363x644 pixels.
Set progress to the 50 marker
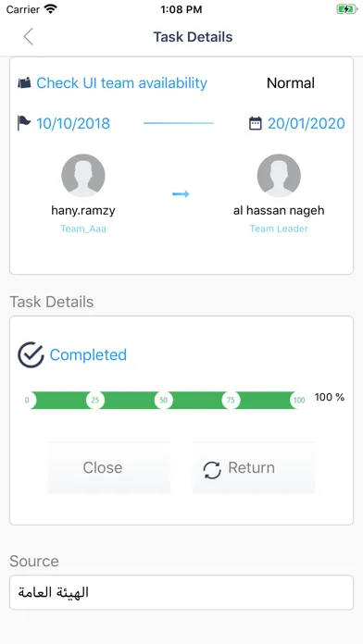(x=163, y=400)
